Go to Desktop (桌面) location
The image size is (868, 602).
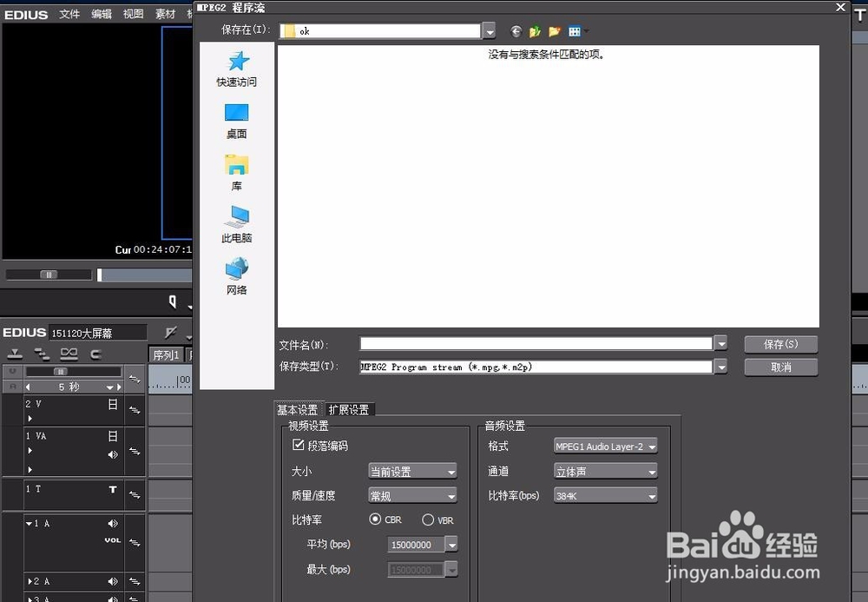[236, 121]
